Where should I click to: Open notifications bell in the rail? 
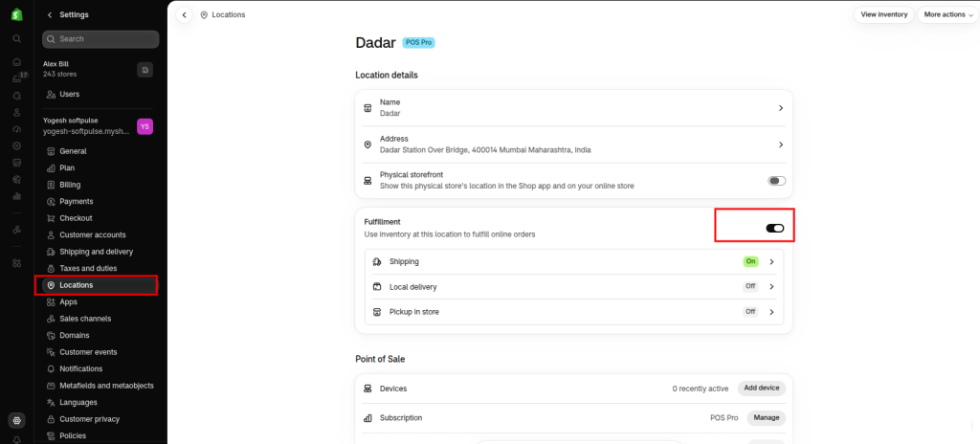click(17, 439)
